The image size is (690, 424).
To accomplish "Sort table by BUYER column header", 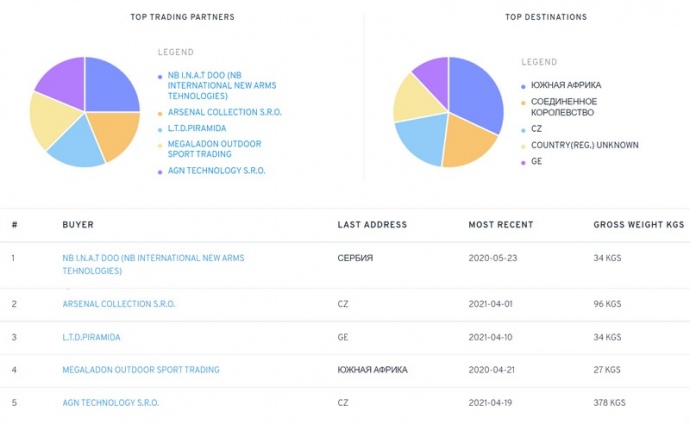I will pos(78,225).
